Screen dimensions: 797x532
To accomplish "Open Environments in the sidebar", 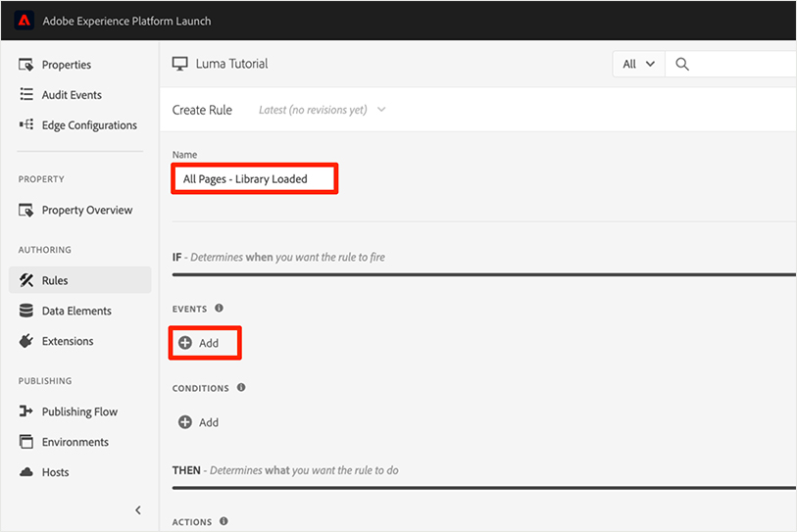I will pyautogui.click(x=75, y=442).
